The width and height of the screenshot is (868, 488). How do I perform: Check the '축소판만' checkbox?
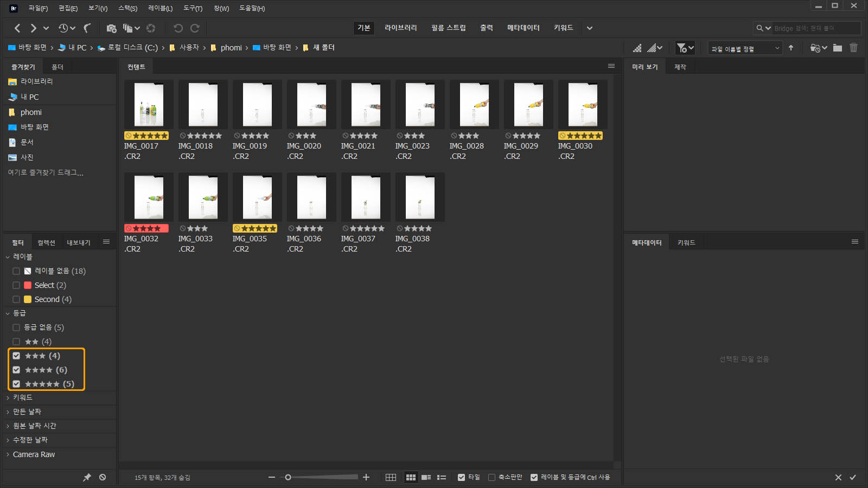(x=492, y=477)
